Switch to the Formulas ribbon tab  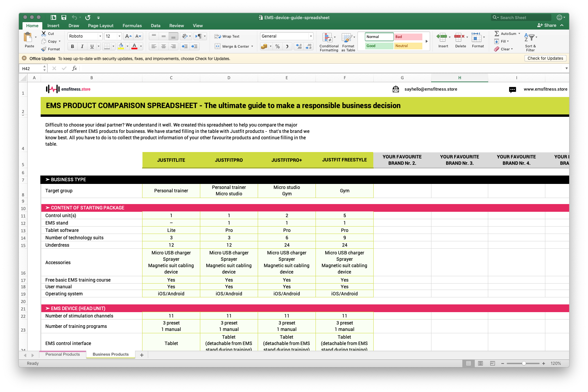coord(132,26)
